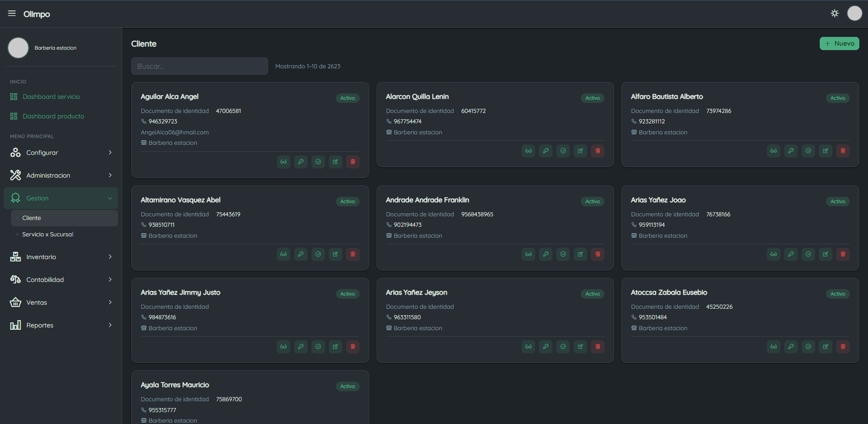This screenshot has width=868, height=424.
Task: Click phone number 967754474
Action: 408,122
